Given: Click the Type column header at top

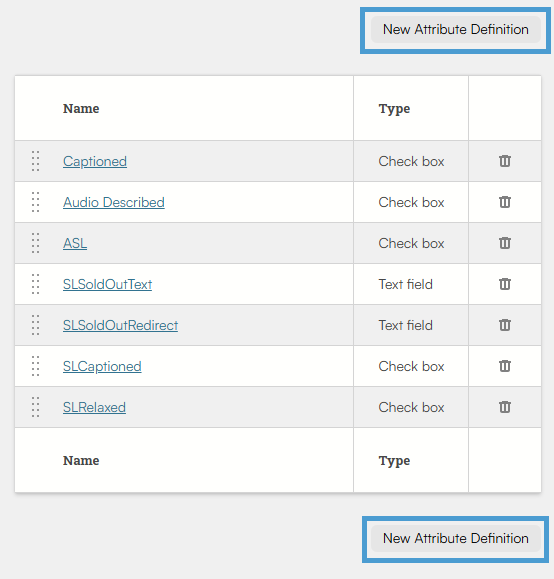Looking at the screenshot, I should tap(394, 109).
